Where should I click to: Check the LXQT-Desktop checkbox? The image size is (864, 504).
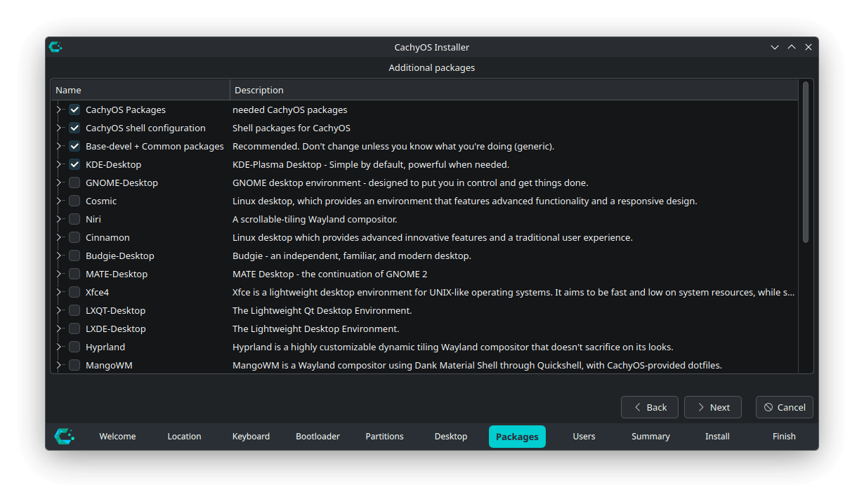click(x=74, y=310)
